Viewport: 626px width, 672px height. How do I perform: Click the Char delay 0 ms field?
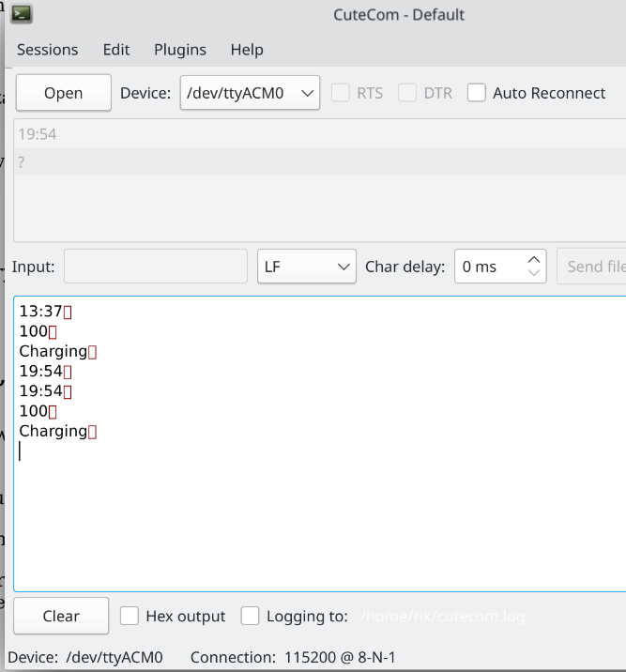tap(490, 267)
